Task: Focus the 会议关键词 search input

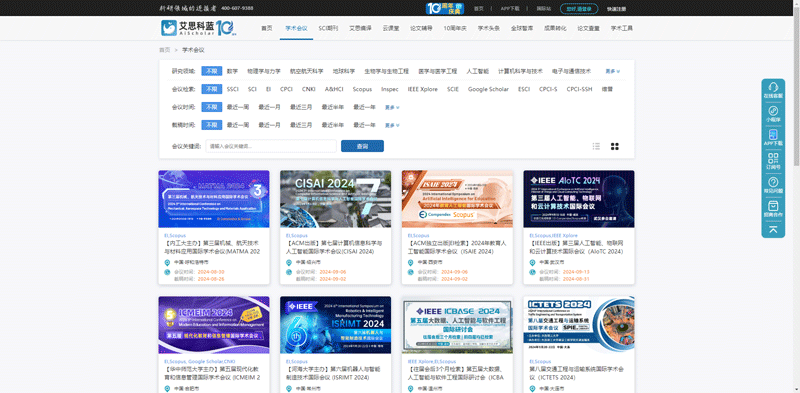Action: pyautogui.click(x=271, y=146)
